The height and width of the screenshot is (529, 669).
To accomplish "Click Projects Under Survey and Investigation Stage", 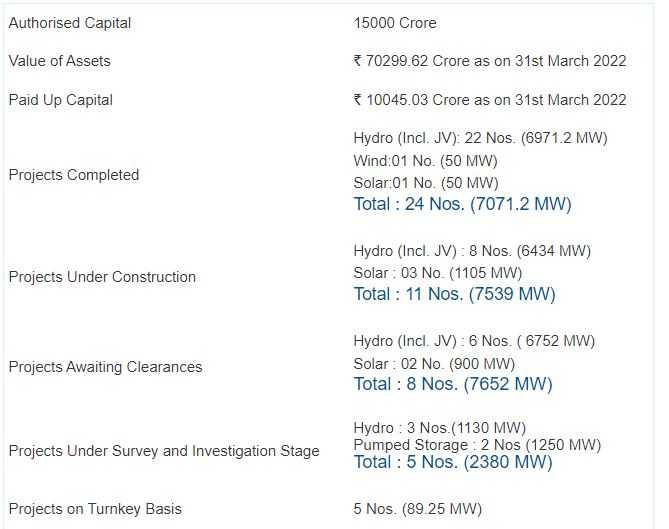I will 164,451.
